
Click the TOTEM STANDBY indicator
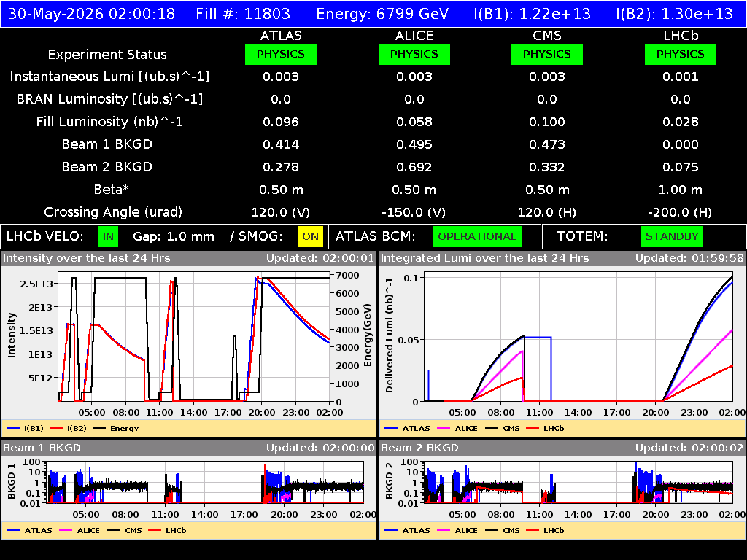[672, 237]
